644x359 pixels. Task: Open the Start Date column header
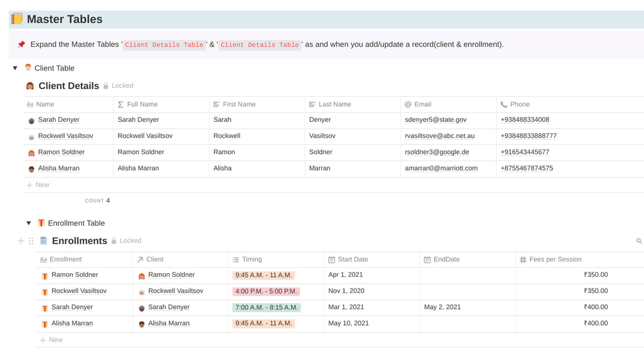point(372,260)
